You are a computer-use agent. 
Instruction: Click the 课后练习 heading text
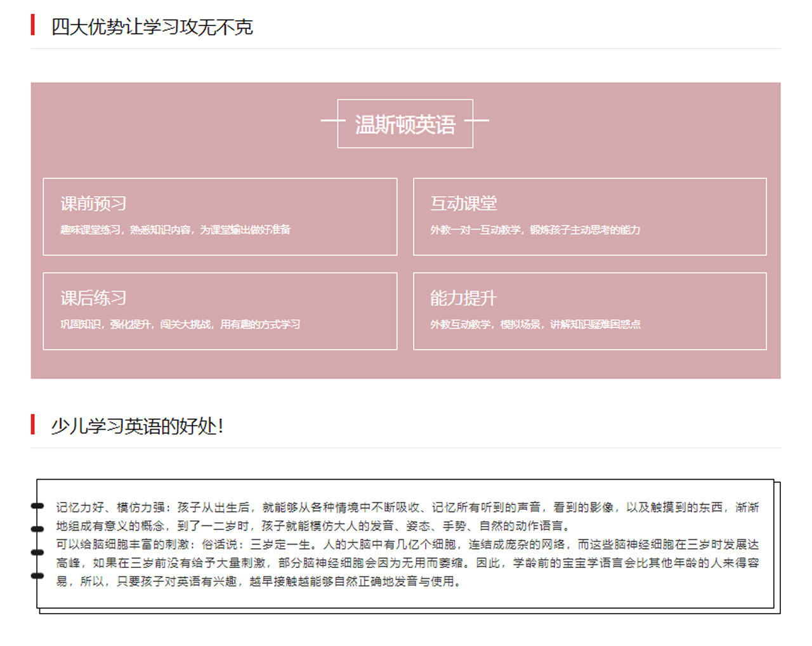[x=93, y=298]
